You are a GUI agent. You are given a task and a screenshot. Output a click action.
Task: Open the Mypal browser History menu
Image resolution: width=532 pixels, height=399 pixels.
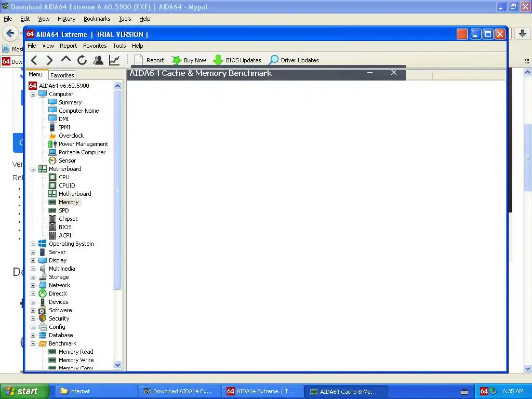[x=66, y=19]
